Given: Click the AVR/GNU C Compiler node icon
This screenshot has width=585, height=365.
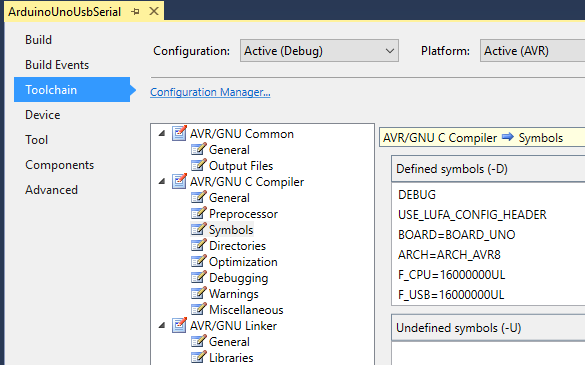Looking at the screenshot, I should (179, 181).
